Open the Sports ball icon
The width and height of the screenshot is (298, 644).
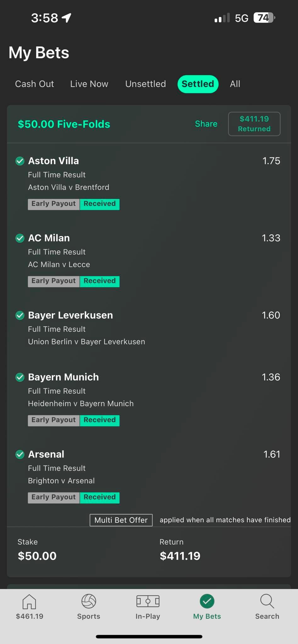(88, 601)
